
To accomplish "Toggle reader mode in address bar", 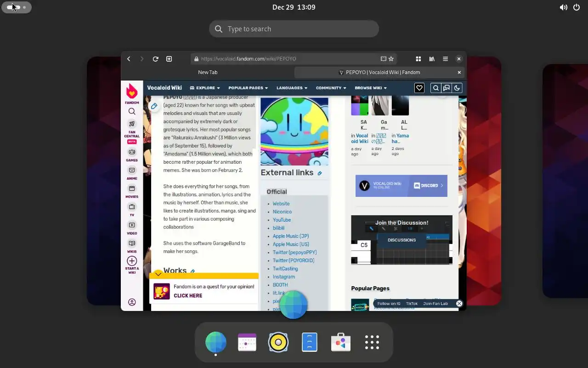I will (x=383, y=59).
